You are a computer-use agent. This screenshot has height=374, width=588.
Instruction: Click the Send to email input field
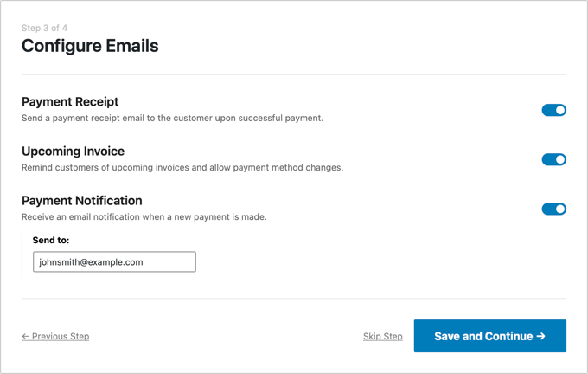point(114,261)
